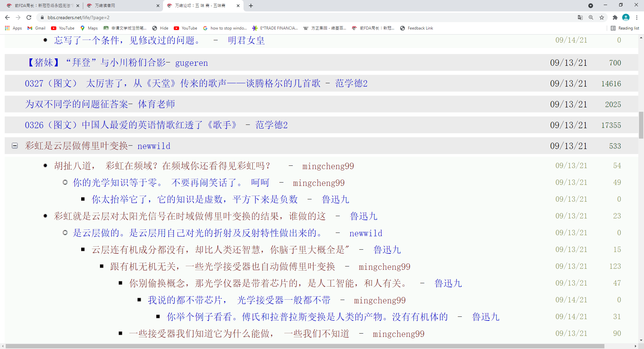The width and height of the screenshot is (644, 349).
Task: Collapse the 彩虹是云层做傅里叶变换 thread
Action: click(x=15, y=146)
